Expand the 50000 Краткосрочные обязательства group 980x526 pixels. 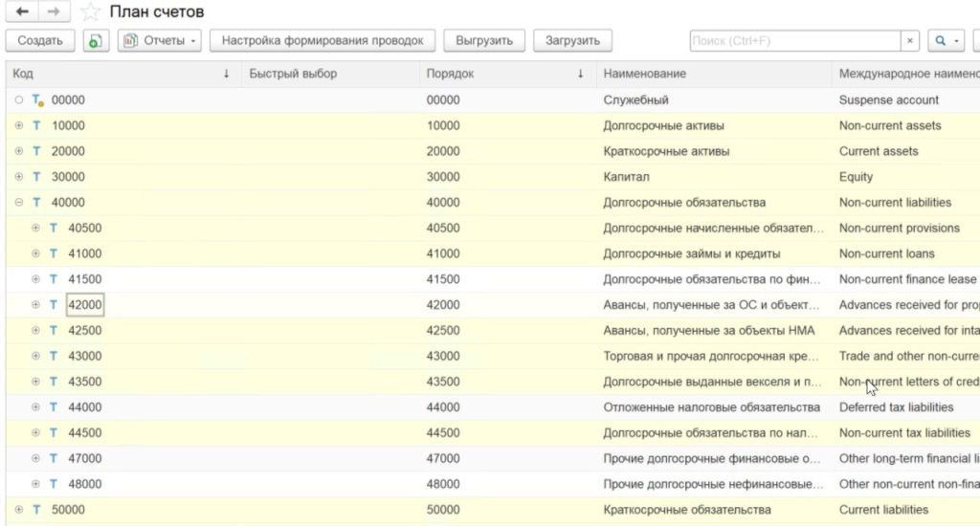tap(19, 510)
